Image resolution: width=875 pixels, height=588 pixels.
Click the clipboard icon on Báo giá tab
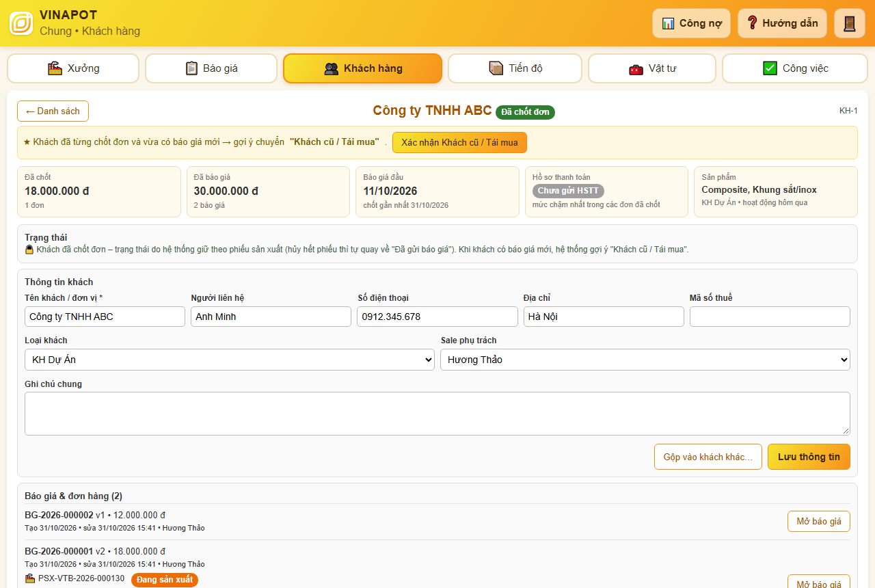[x=191, y=68]
